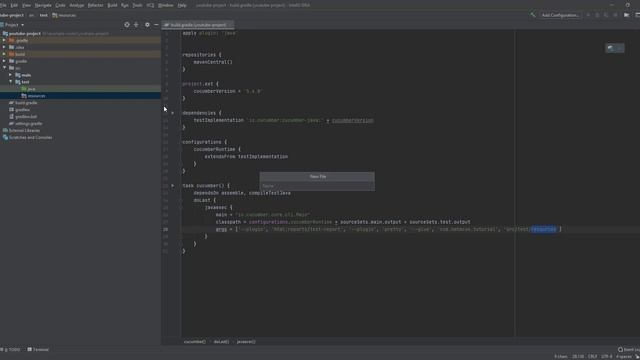Hide the Project panel with minus icon
640x360 pixels.
click(x=156, y=25)
